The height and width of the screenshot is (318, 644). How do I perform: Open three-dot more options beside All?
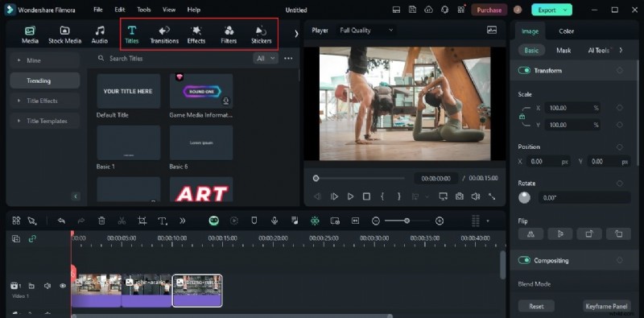(x=288, y=58)
